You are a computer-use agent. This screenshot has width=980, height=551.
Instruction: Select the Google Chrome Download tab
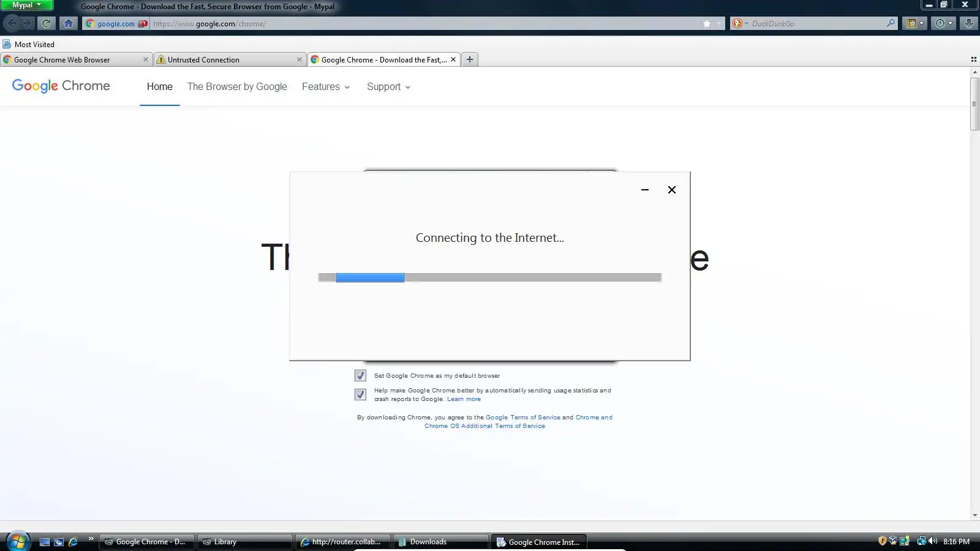383,59
